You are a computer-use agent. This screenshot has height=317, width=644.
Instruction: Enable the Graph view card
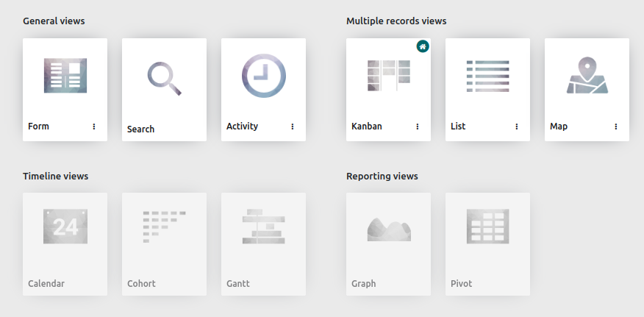pos(389,244)
